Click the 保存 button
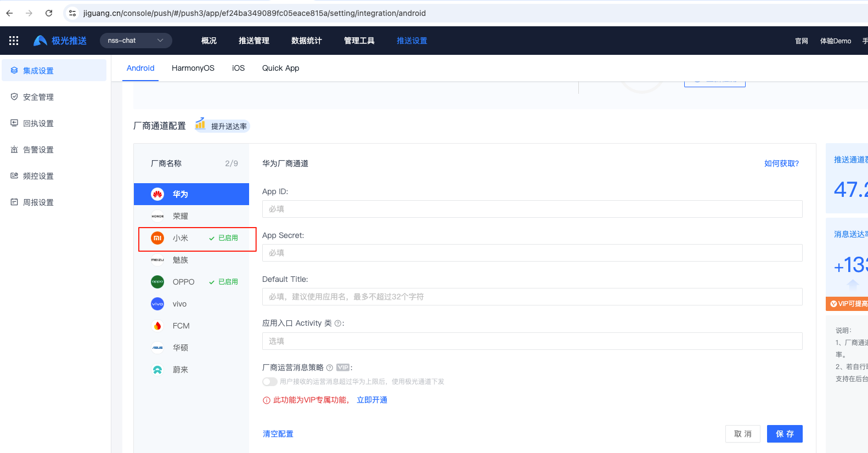This screenshot has height=453, width=868. (785, 434)
